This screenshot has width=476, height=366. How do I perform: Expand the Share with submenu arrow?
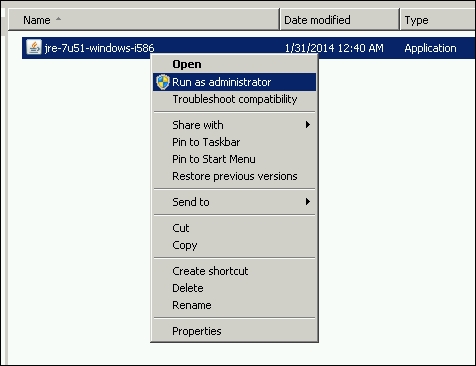click(308, 125)
